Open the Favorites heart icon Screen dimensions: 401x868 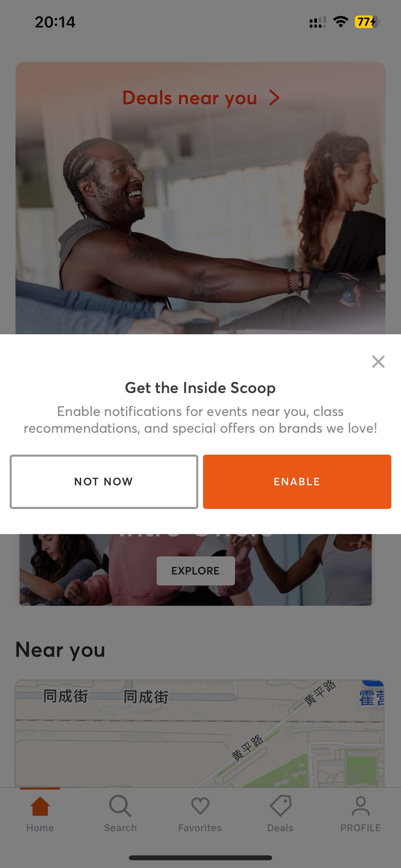200,806
